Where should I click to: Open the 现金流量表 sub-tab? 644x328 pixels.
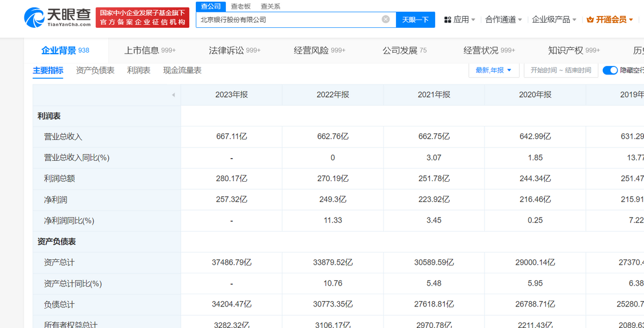(182, 70)
